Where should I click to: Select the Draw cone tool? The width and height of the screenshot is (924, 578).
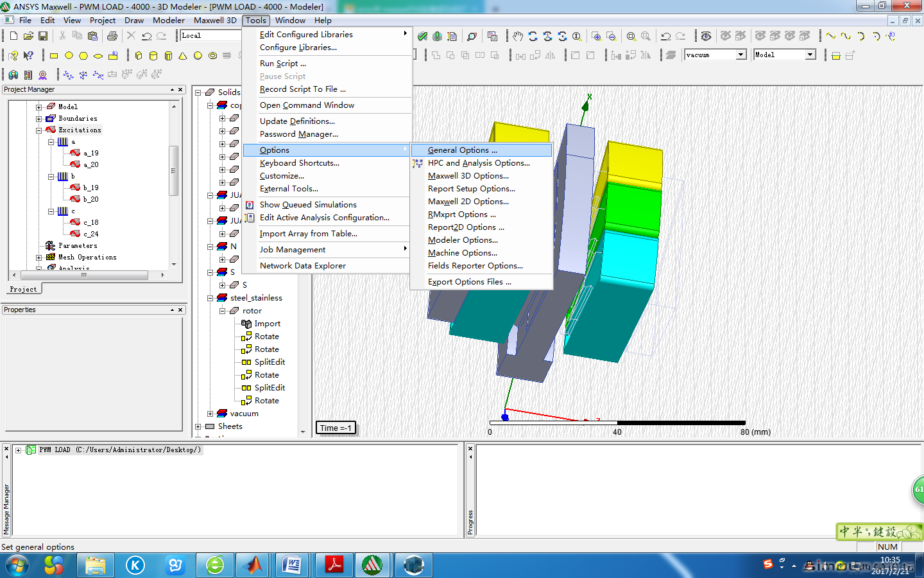[x=183, y=56]
